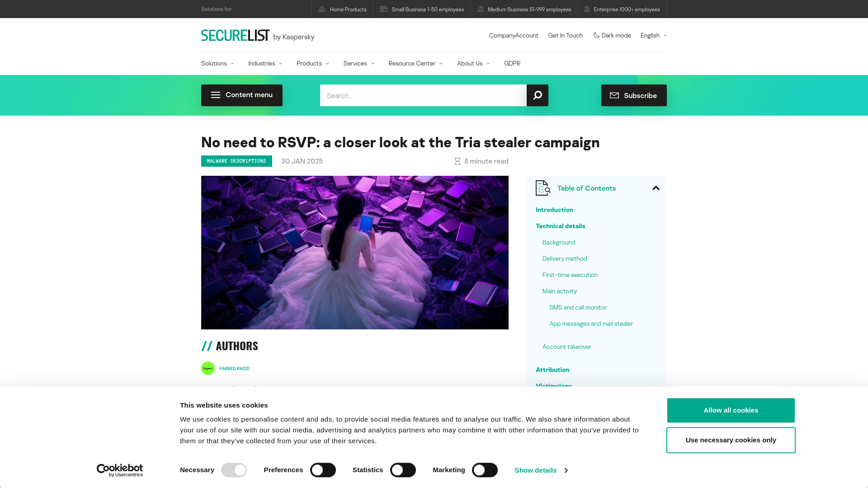Click the Allow all cookies button
The height and width of the screenshot is (488, 868).
731,410
